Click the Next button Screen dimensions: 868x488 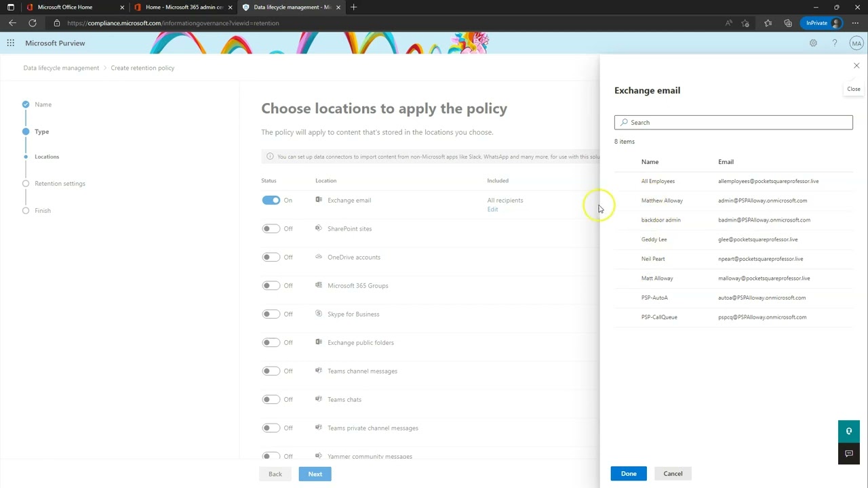[x=315, y=474]
